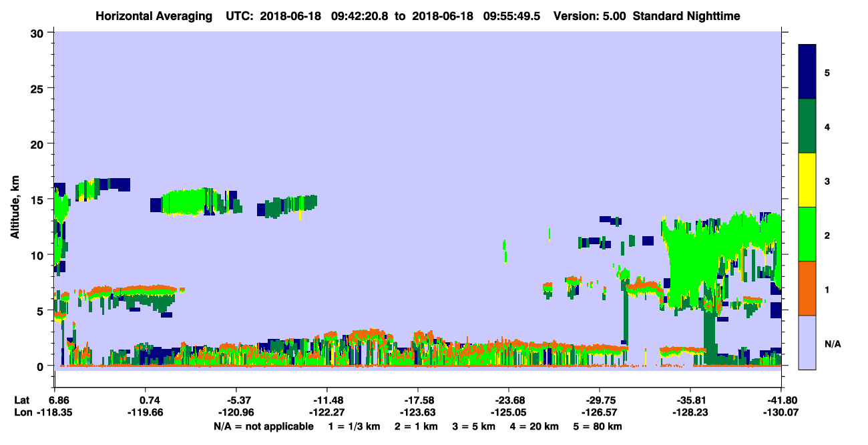Click longitude value -125.05
This screenshot has height=445, width=868.
(x=509, y=412)
